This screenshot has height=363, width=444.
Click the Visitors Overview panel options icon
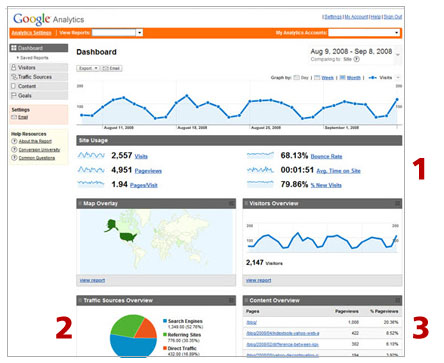[397, 203]
